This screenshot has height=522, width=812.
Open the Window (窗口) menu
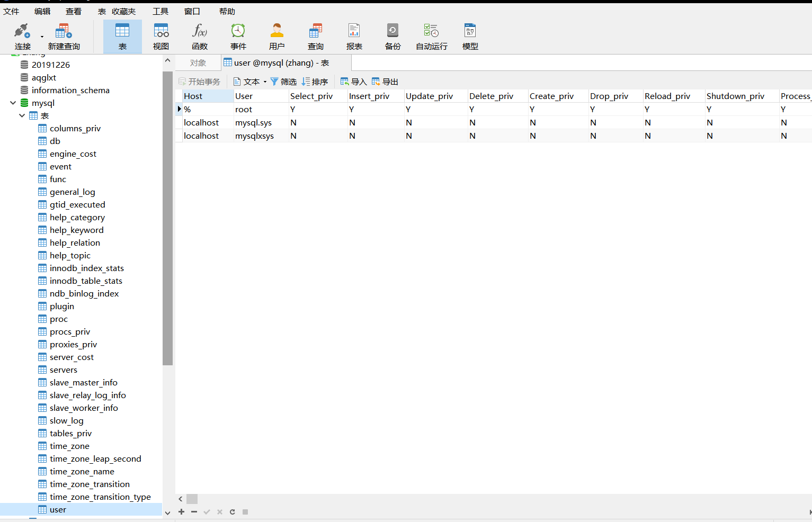click(192, 11)
